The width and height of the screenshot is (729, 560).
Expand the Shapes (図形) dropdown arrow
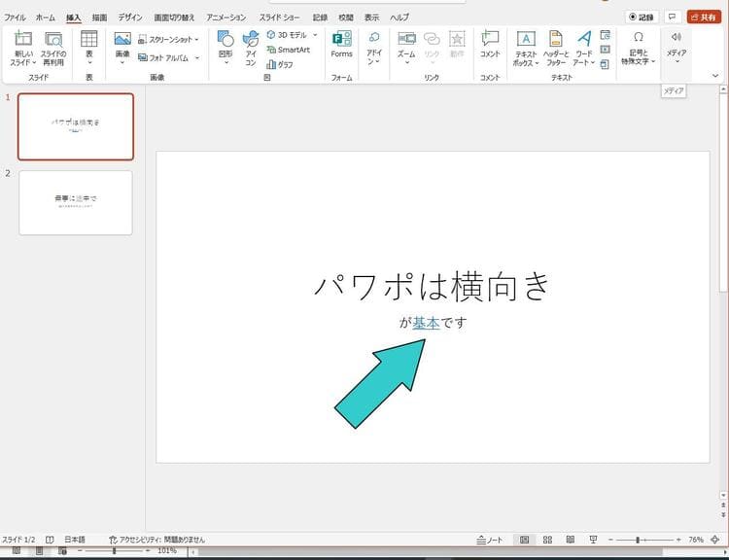click(x=226, y=62)
